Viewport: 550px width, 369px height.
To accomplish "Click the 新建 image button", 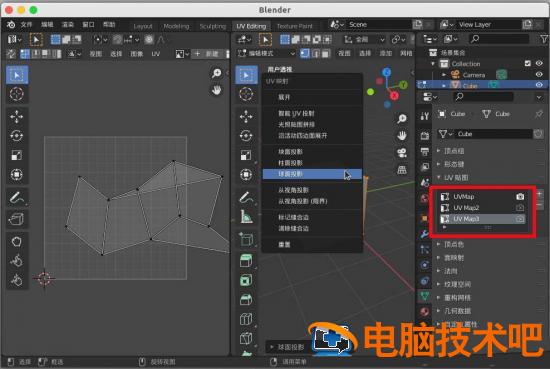I will tap(208, 54).
